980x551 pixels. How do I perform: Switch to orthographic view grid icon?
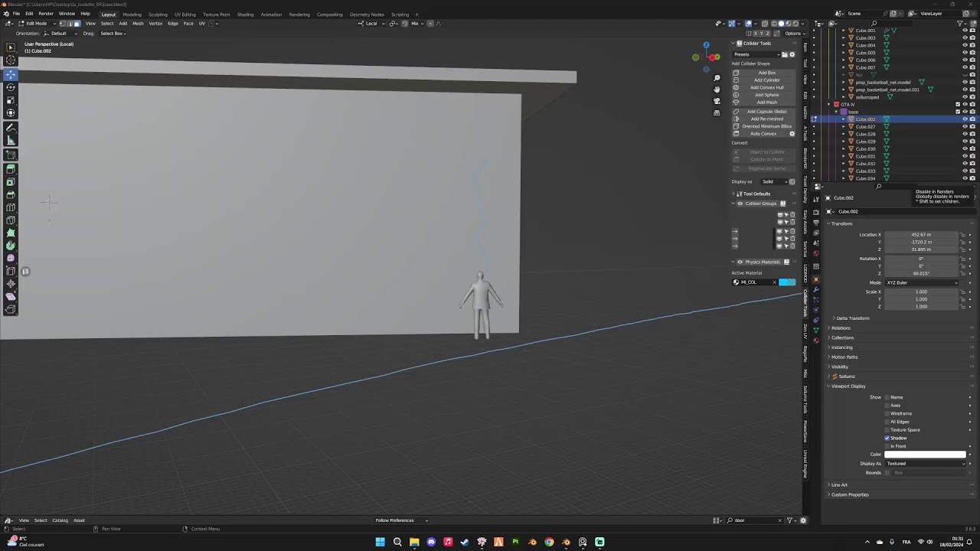pyautogui.click(x=717, y=112)
